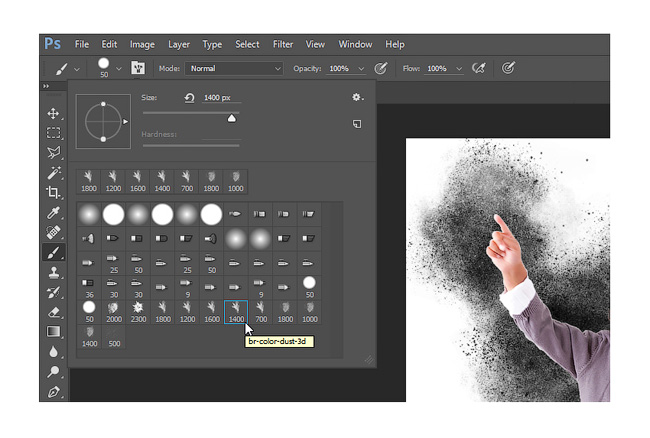Select the Polygonal Lasso tool
Image resolution: width=650 pixels, height=438 pixels.
(x=53, y=153)
